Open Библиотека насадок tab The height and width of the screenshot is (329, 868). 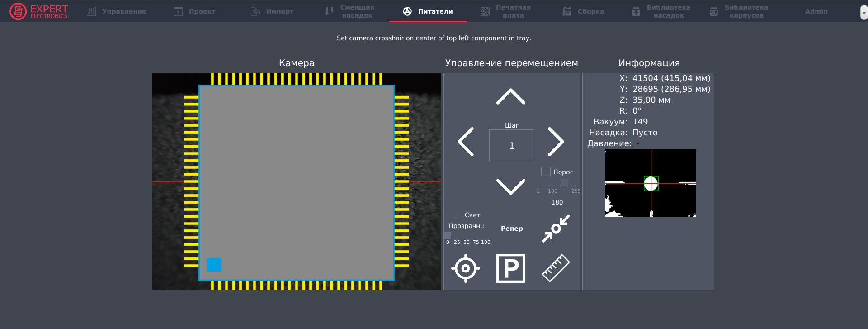click(x=661, y=11)
